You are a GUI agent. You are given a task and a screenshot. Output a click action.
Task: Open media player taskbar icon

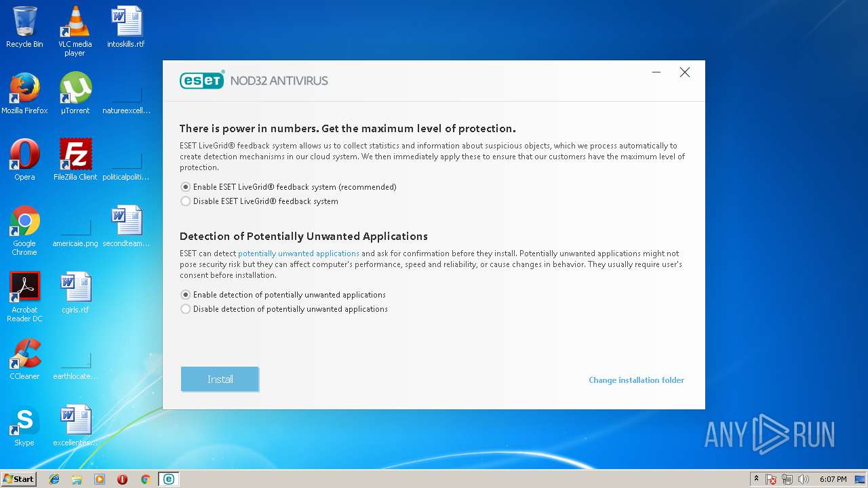click(x=100, y=479)
